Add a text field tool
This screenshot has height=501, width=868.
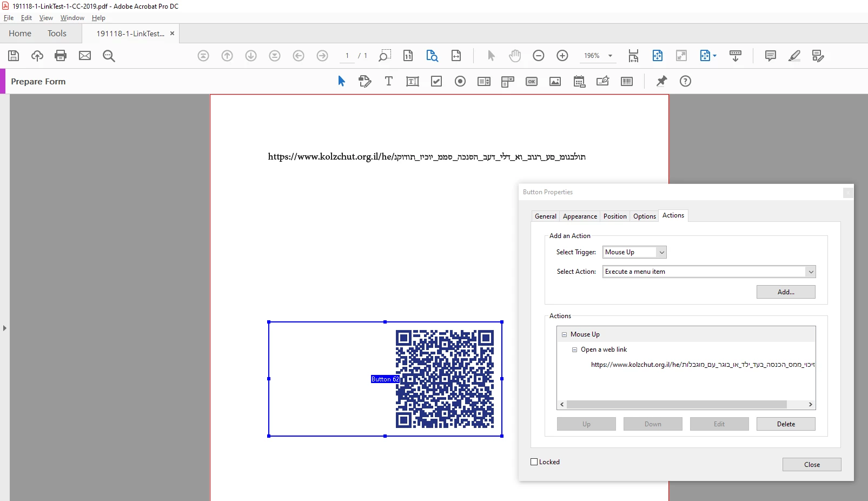click(x=413, y=81)
